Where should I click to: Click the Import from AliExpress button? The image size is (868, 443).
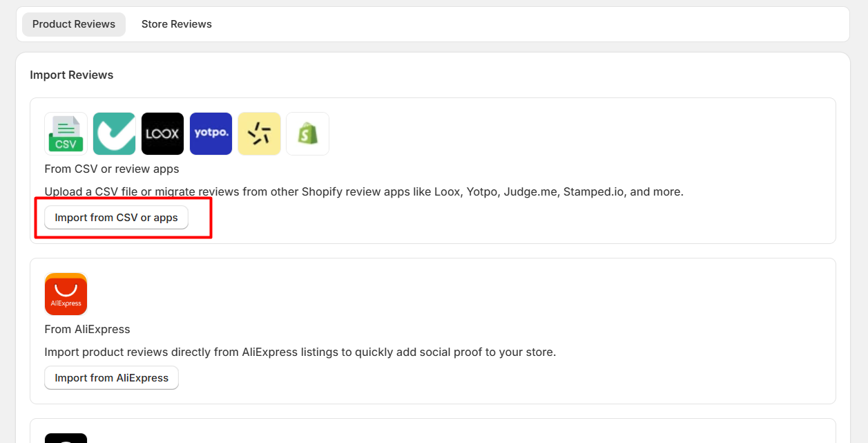click(111, 378)
